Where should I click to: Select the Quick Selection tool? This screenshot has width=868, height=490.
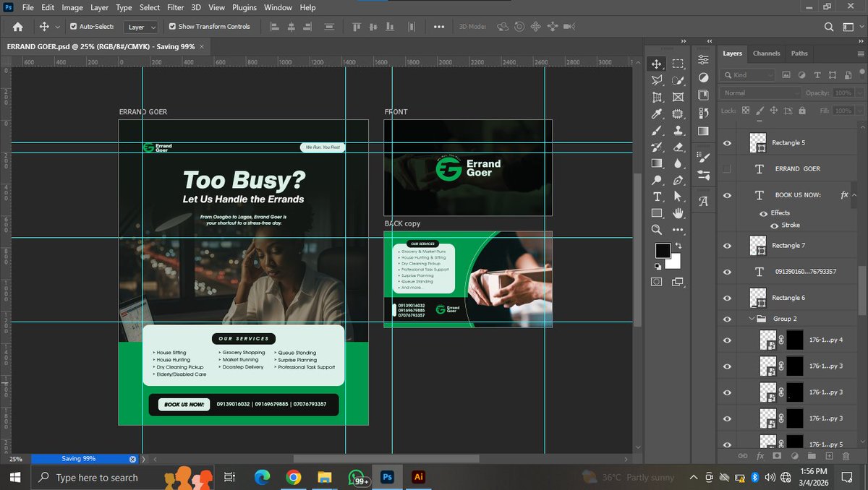pyautogui.click(x=678, y=80)
